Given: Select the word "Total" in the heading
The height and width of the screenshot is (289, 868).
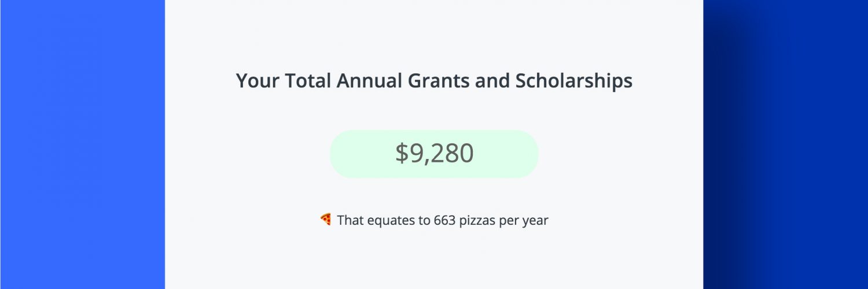Looking at the screenshot, I should point(307,81).
